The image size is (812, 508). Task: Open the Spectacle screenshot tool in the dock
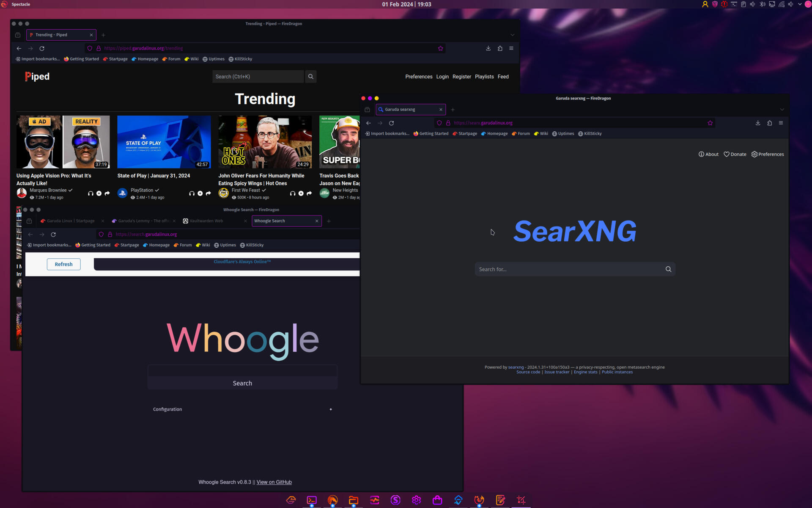point(521,500)
